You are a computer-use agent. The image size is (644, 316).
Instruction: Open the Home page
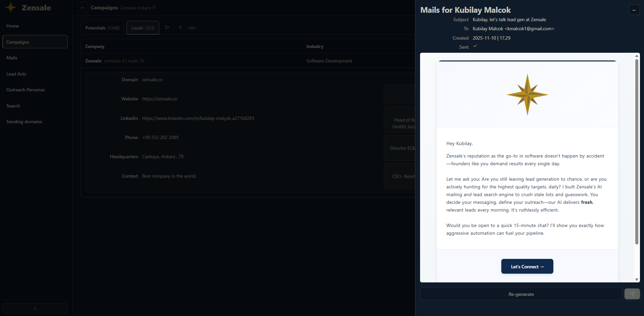pos(35,26)
